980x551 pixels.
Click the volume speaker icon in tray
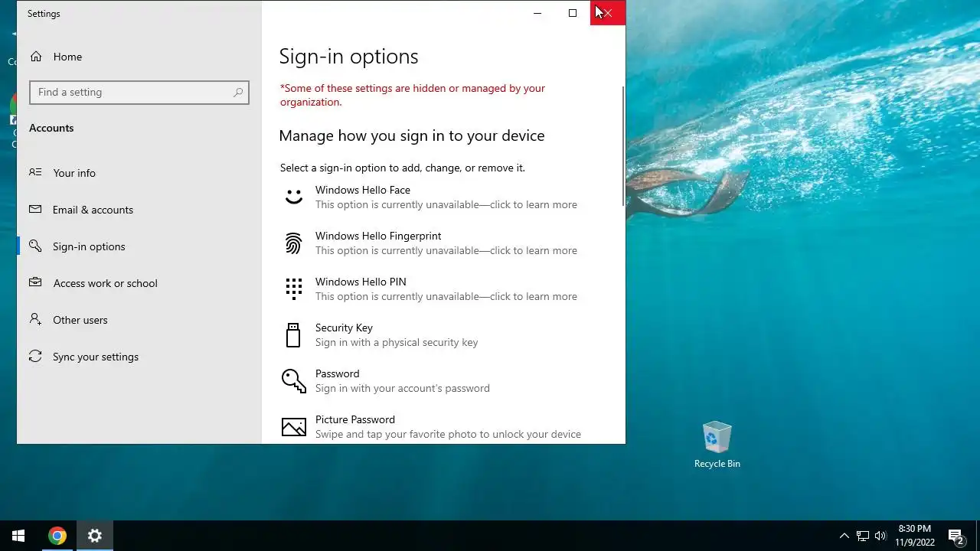click(x=880, y=536)
